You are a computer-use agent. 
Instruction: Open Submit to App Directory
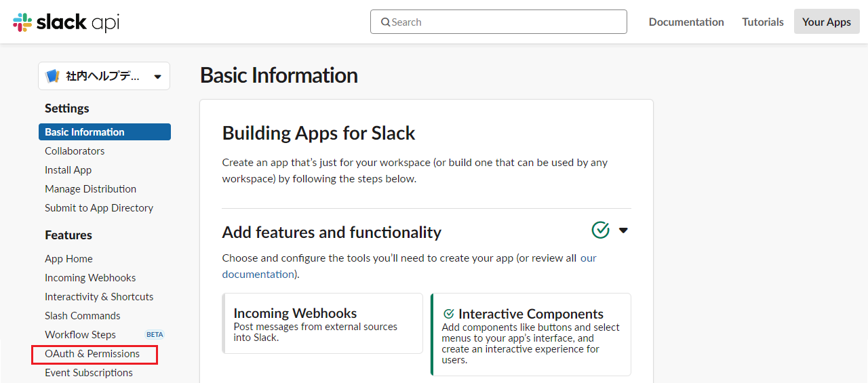point(99,208)
